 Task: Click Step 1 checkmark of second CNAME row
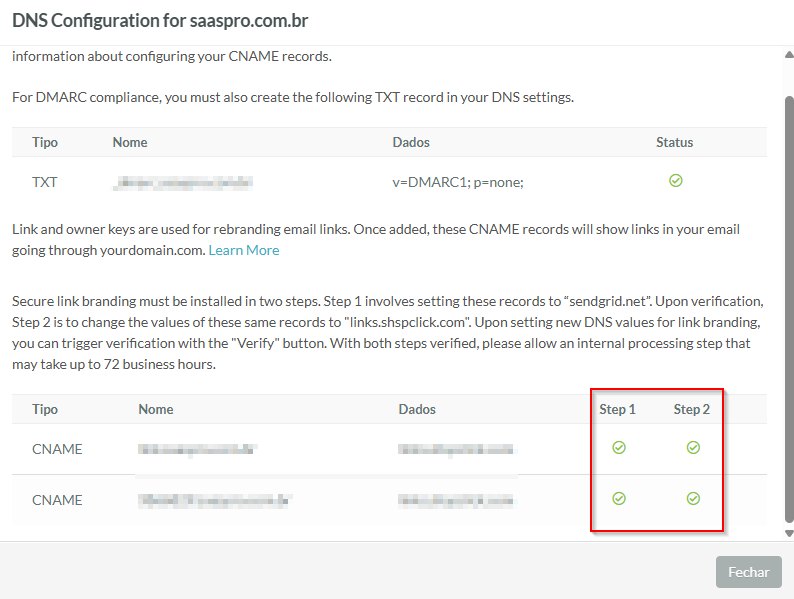[x=618, y=498]
